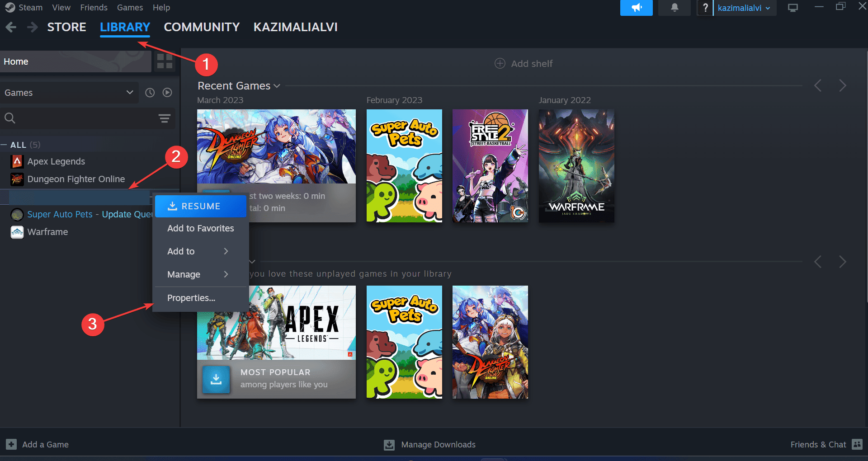Open the Steam menu
868x461 pixels.
pos(30,8)
